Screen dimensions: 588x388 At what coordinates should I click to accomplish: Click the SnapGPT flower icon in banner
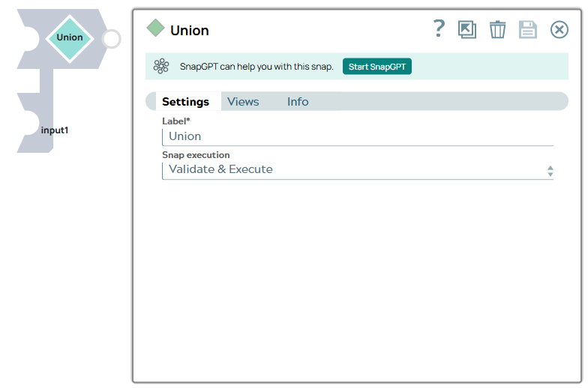click(161, 67)
